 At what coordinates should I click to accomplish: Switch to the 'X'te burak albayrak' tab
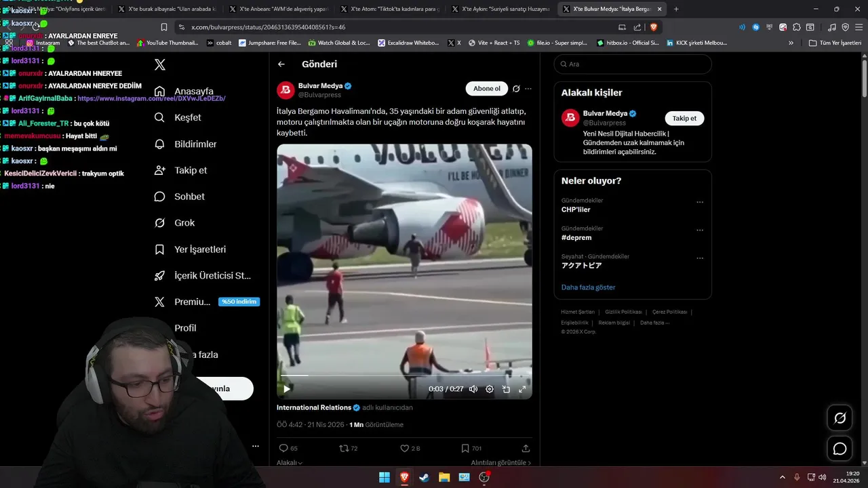167,9
